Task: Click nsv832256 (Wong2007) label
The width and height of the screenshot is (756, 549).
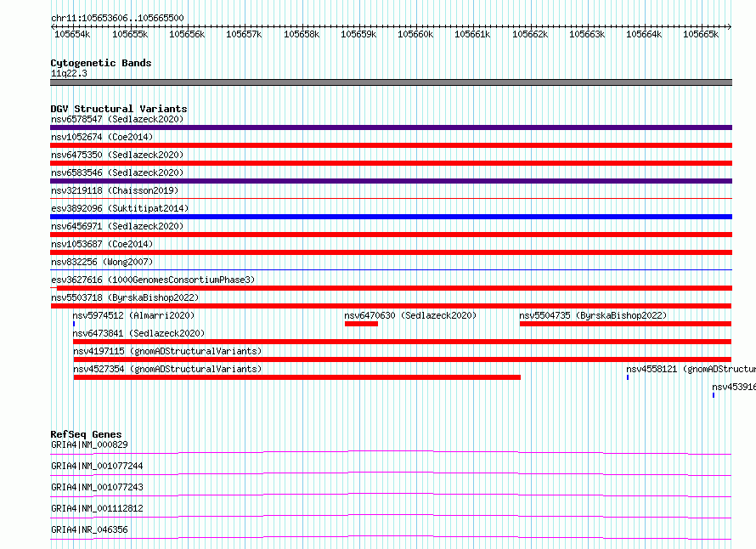Action: pos(102,262)
